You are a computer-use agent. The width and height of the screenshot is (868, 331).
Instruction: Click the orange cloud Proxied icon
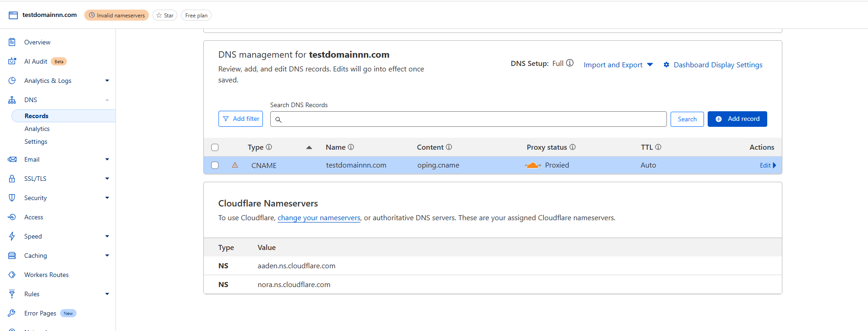coord(533,165)
